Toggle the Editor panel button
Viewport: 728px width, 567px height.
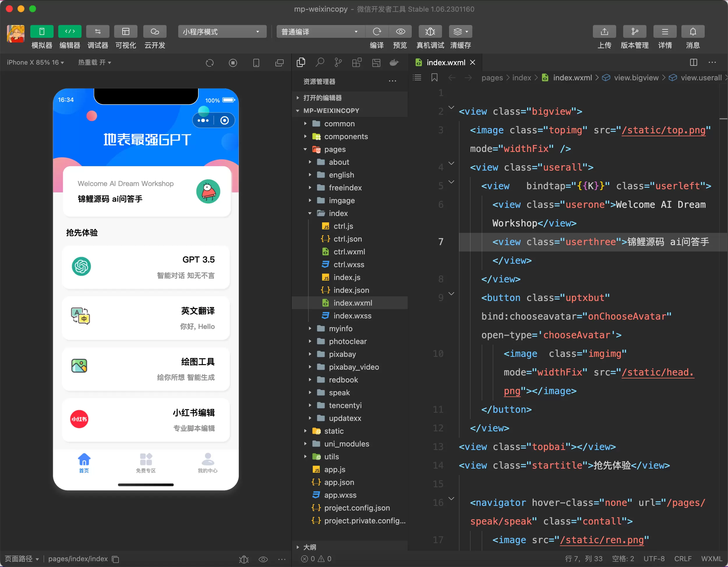[x=70, y=32]
